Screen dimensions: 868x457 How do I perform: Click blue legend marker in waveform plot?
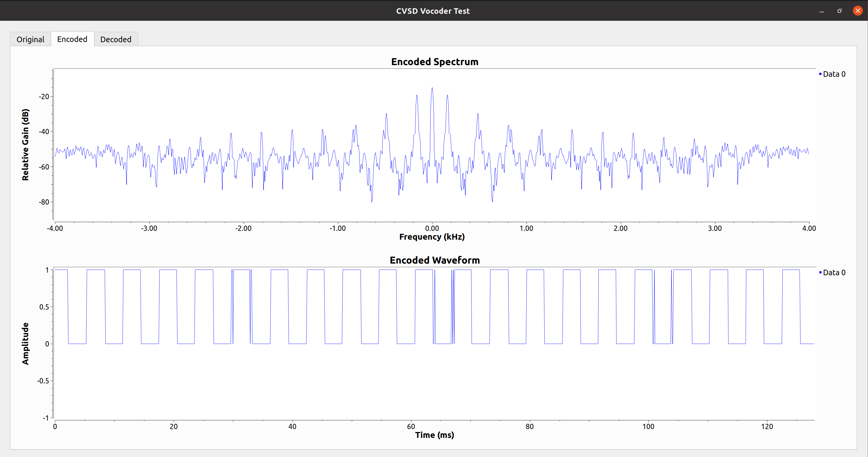coord(820,272)
